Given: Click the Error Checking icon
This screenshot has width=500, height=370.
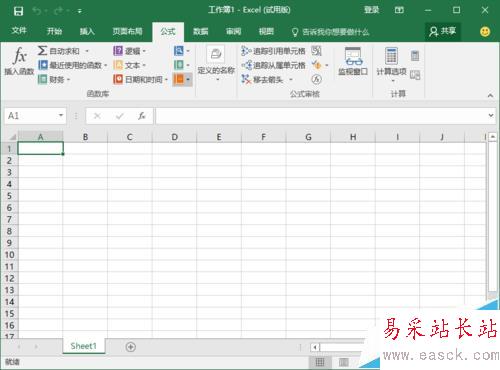Looking at the screenshot, I should [x=317, y=65].
